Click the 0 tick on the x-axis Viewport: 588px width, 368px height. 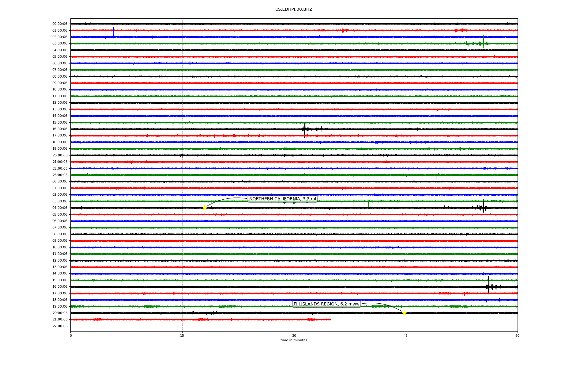point(71,335)
